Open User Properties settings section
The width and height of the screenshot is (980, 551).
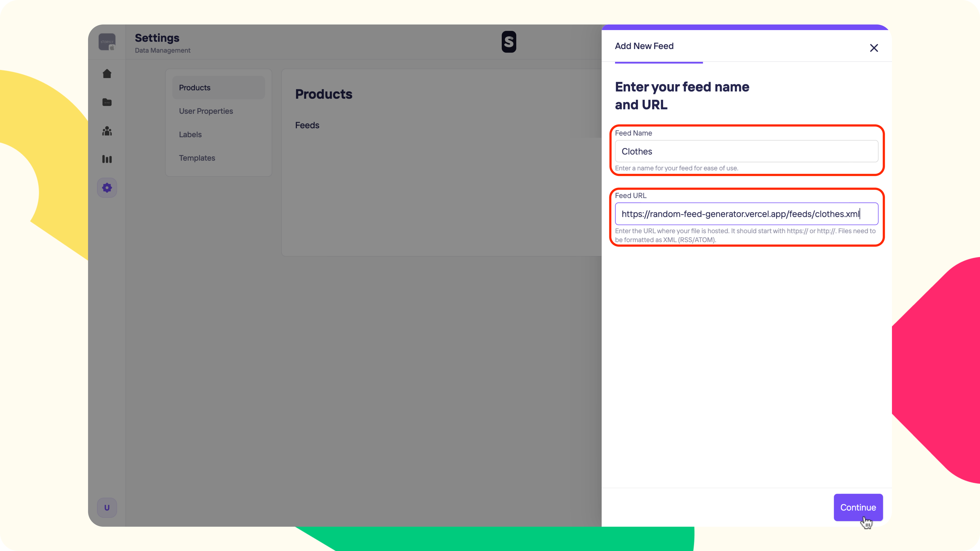206,111
